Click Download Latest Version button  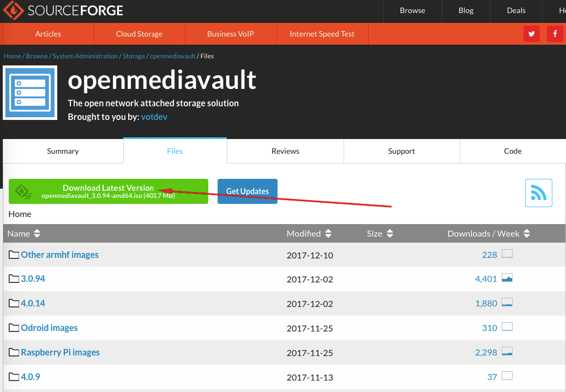109,191
